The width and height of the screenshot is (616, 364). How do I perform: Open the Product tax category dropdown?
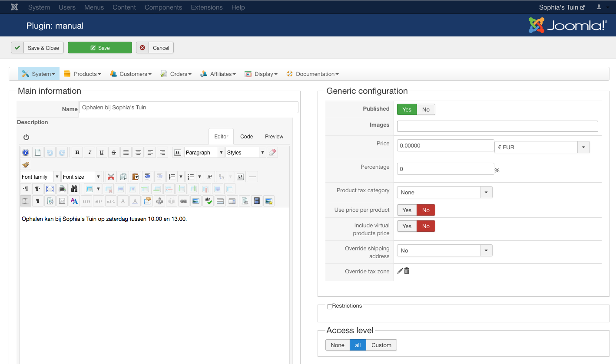[x=444, y=192]
